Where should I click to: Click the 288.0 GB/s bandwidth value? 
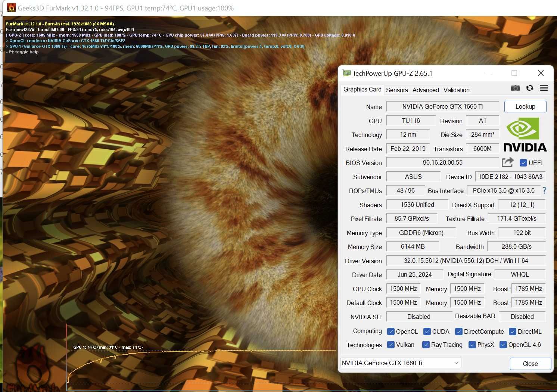pyautogui.click(x=516, y=246)
